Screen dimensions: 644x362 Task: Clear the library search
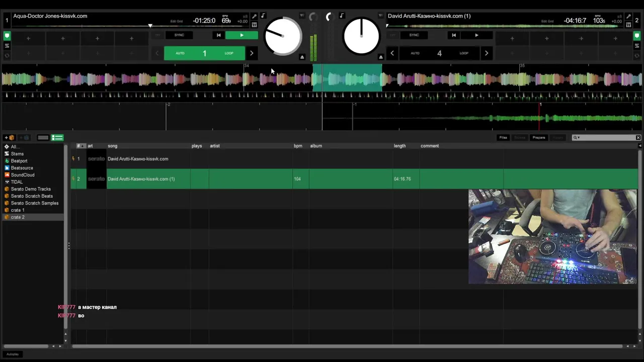click(638, 138)
